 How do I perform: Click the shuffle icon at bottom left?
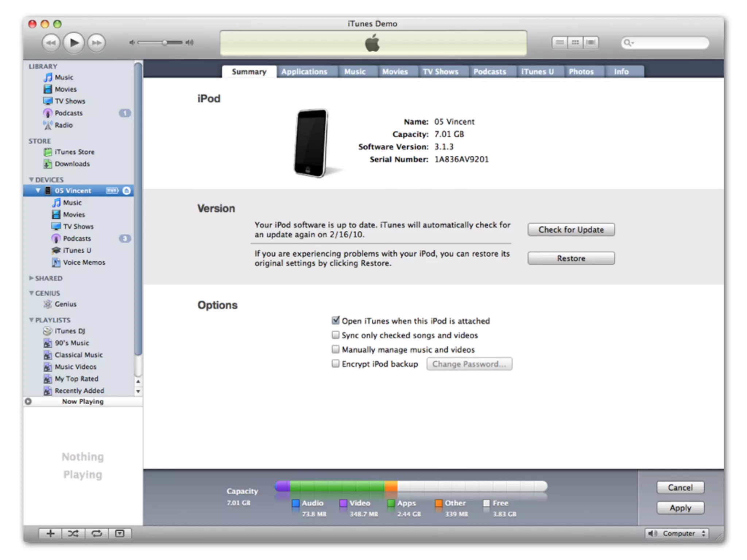tap(73, 534)
